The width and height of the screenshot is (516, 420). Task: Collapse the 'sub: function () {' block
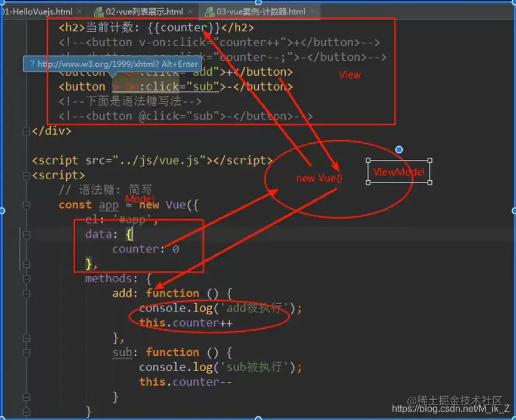click(x=27, y=353)
